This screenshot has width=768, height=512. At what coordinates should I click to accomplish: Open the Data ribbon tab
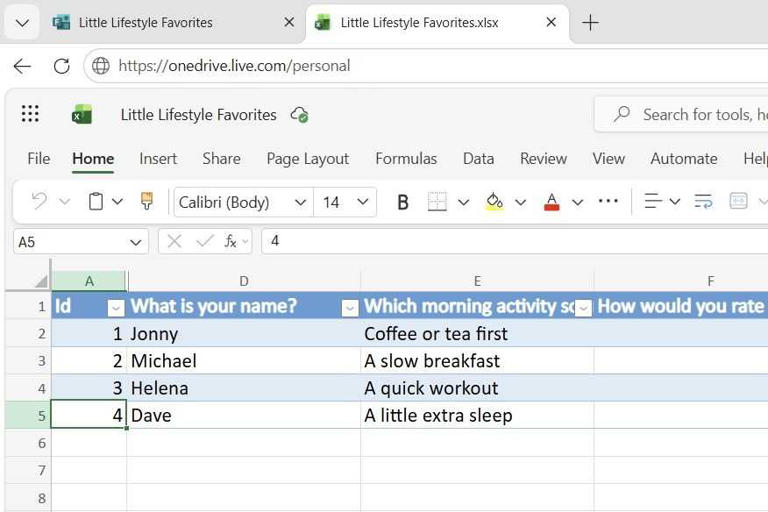(479, 159)
